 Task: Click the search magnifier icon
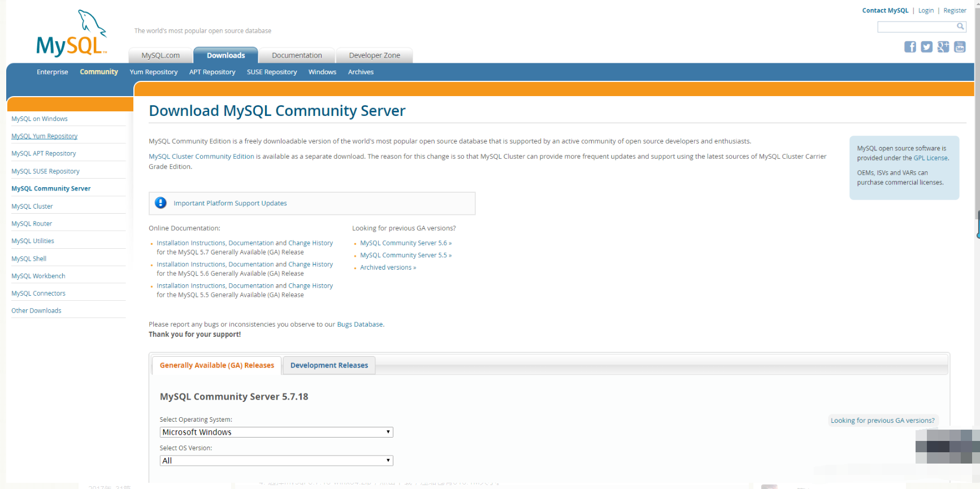(960, 27)
